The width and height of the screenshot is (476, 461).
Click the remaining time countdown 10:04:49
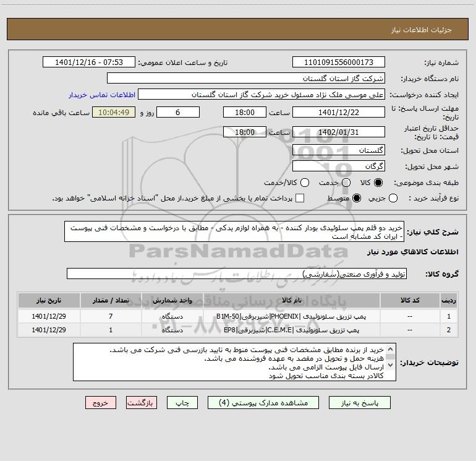coord(114,112)
